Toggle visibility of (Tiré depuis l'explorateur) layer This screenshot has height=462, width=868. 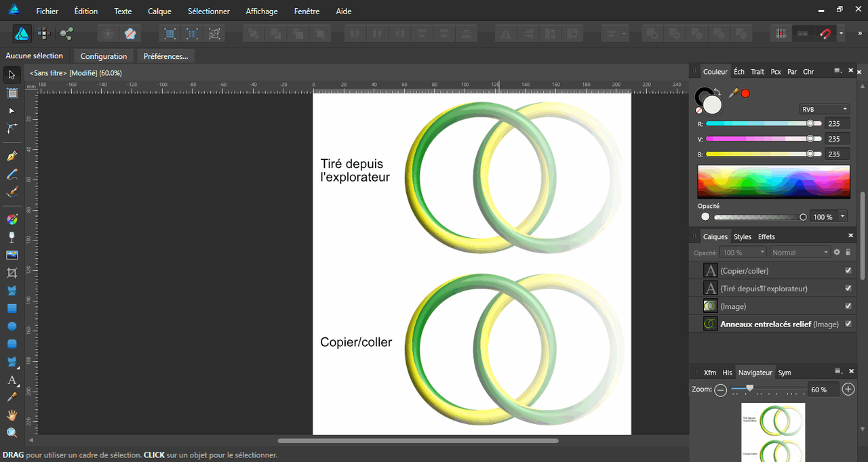point(848,288)
